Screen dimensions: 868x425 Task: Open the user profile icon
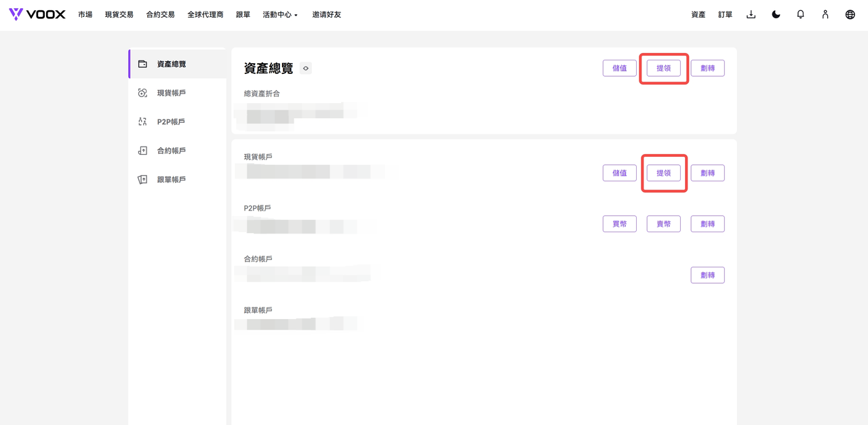(x=825, y=14)
